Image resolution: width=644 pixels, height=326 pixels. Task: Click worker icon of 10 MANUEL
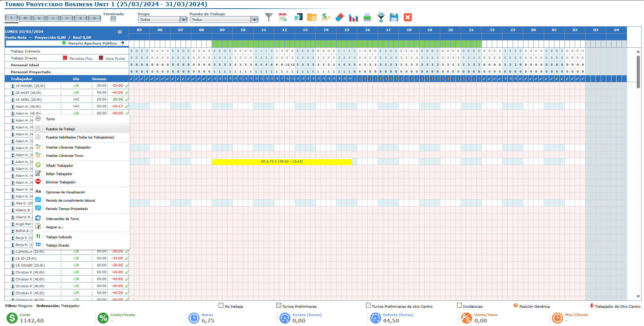[13, 86]
